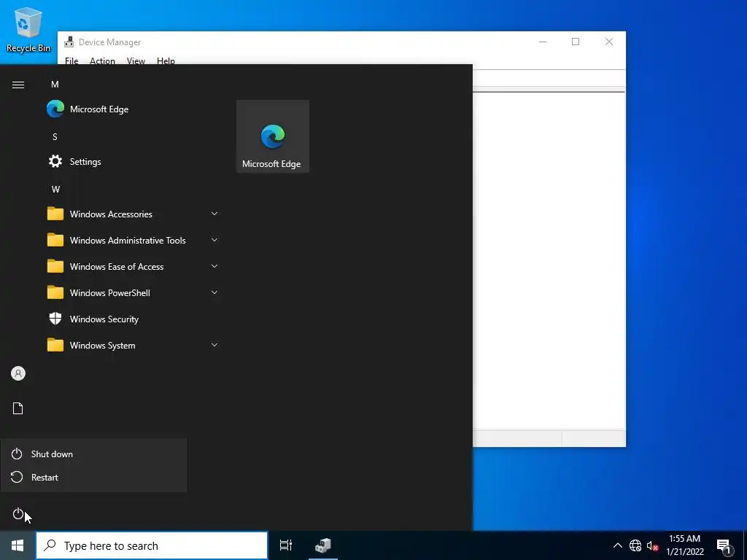Expand Windows Accessories chevron
This screenshot has width=747, height=560.
[x=214, y=214]
